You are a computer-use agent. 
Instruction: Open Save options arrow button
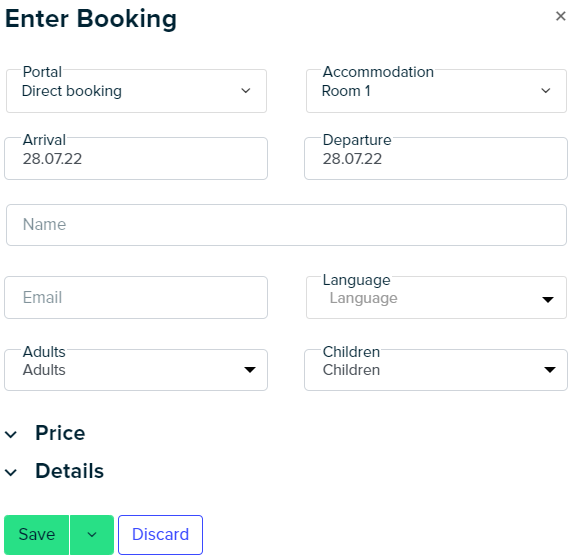click(92, 535)
